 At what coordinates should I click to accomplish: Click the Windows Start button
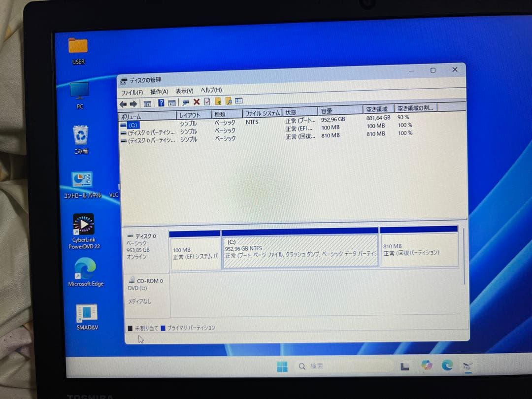click(x=282, y=366)
